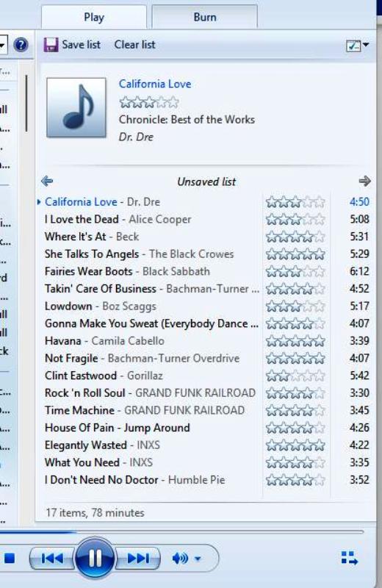Expand the volume dropdown arrow
This screenshot has height=588, width=382.
point(198,559)
